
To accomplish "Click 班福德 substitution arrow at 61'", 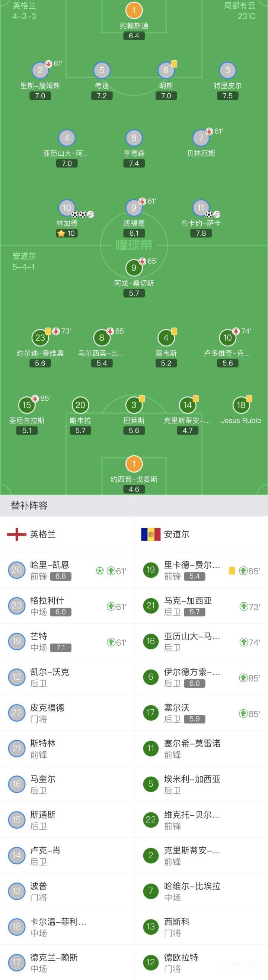I will coord(142,201).
